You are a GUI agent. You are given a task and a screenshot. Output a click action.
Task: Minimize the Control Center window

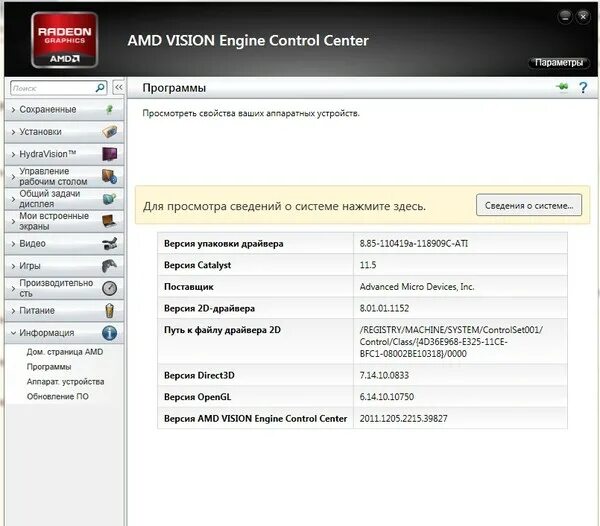pyautogui.click(x=565, y=16)
